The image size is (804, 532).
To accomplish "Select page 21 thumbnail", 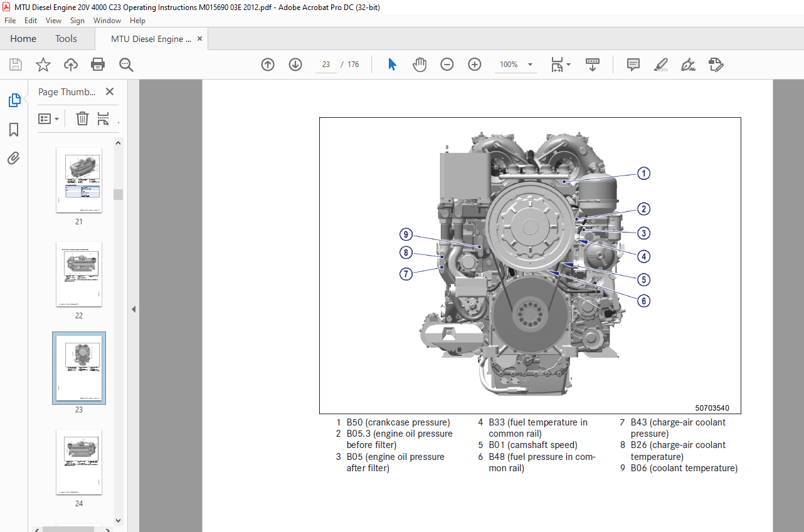I will click(x=79, y=180).
